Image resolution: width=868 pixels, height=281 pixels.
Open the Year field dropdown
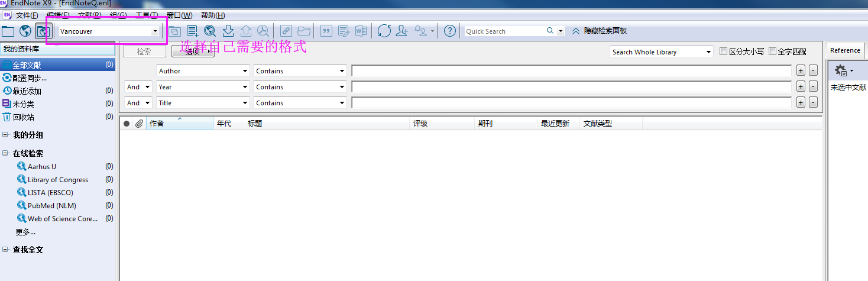(203, 87)
